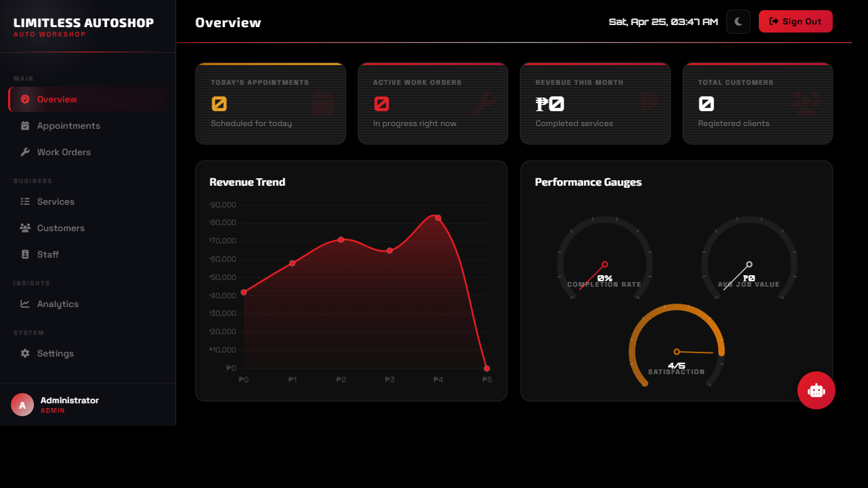
Task: Click the Administrator avatar circle
Action: coord(22,405)
